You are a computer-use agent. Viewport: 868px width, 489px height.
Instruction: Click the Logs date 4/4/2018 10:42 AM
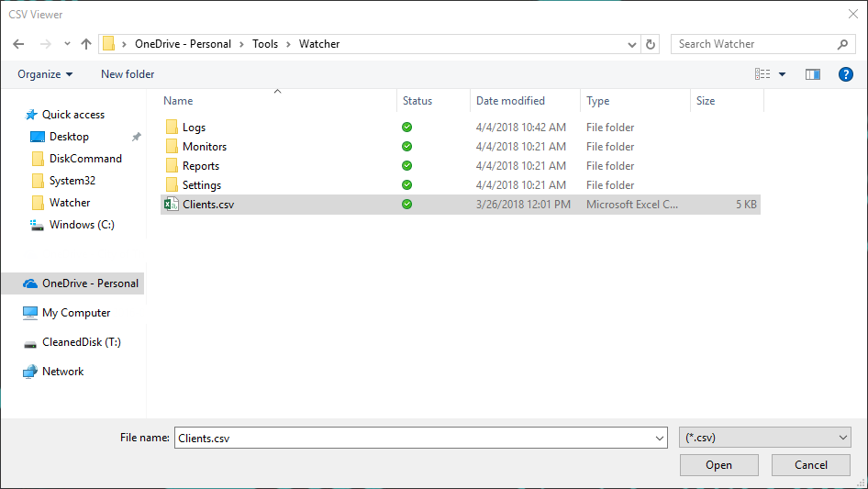click(x=521, y=128)
